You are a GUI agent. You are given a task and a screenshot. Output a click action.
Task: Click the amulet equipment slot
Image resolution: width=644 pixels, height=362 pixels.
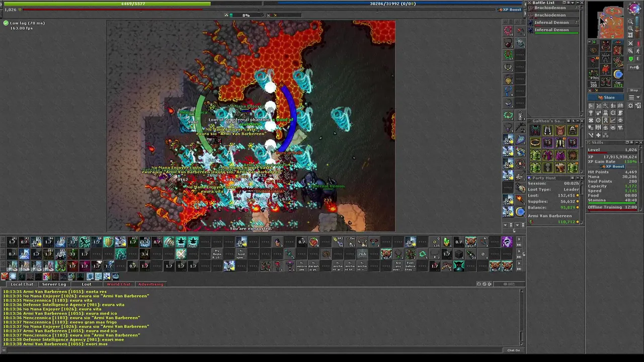[x=593, y=50]
